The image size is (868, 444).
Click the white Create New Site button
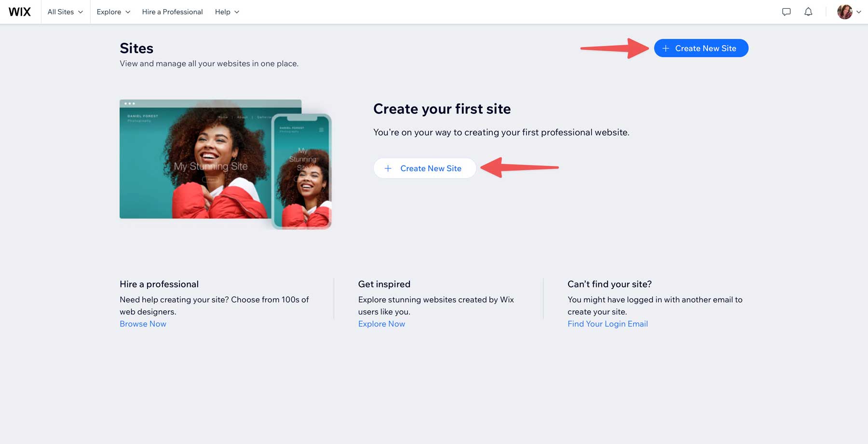pyautogui.click(x=425, y=168)
